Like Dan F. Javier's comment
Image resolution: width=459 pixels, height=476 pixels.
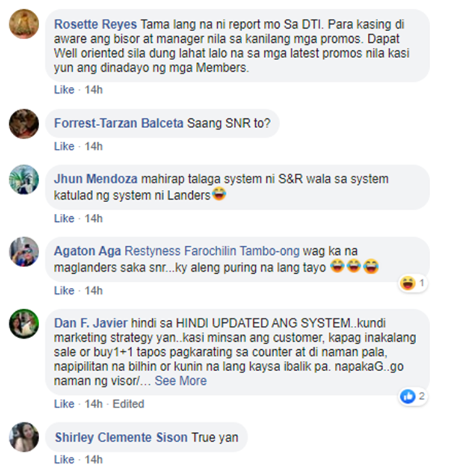click(64, 404)
